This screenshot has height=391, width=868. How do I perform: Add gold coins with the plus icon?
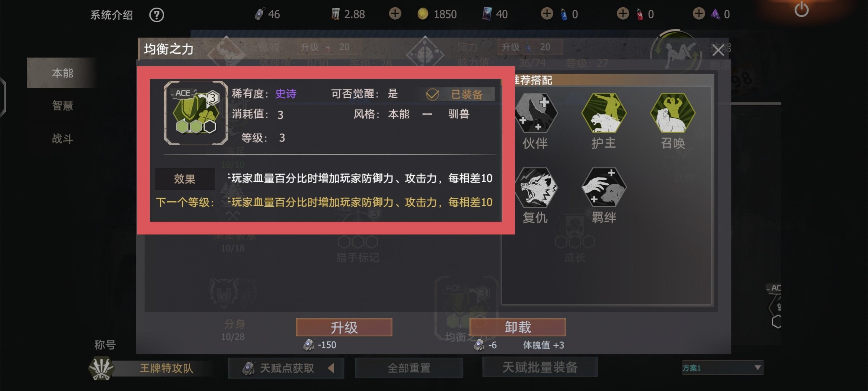(395, 14)
